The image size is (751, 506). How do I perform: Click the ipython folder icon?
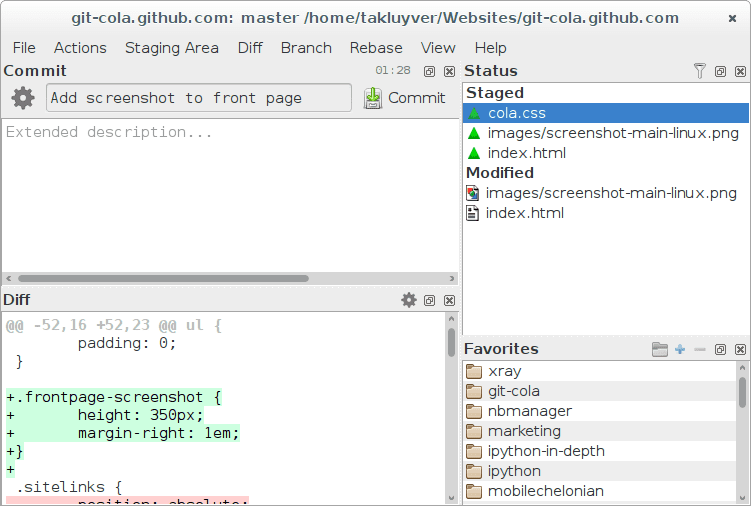point(474,471)
